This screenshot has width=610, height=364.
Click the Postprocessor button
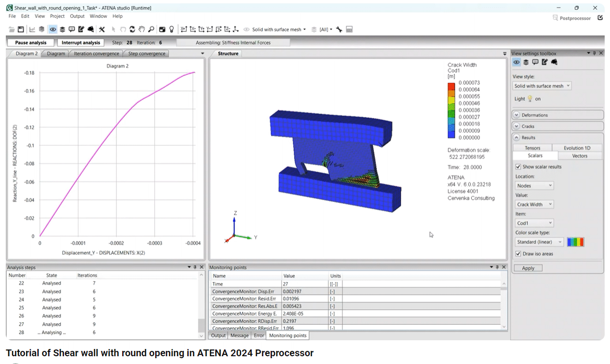(x=572, y=18)
